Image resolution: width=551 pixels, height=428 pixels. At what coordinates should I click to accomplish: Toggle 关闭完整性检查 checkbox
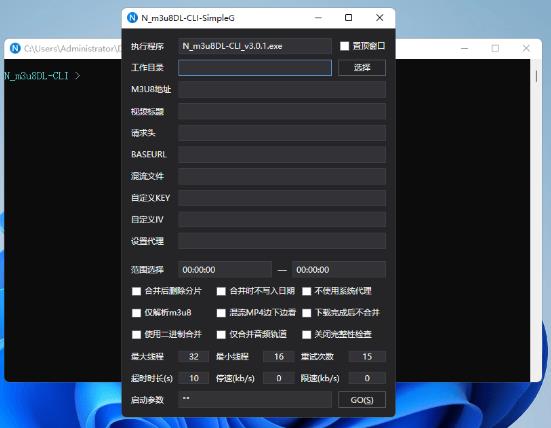306,335
